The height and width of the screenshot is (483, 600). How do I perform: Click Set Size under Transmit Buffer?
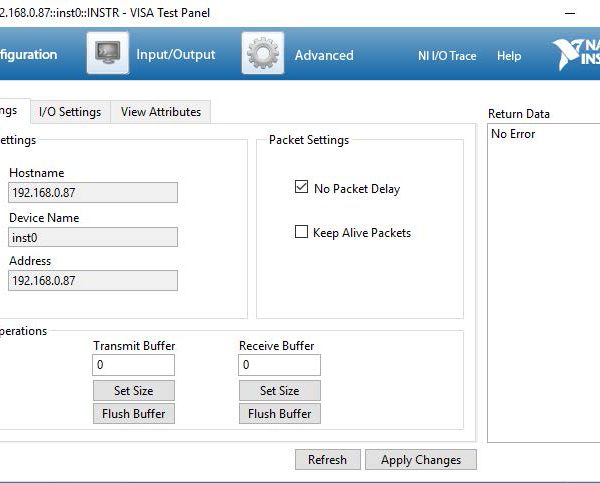pos(134,391)
